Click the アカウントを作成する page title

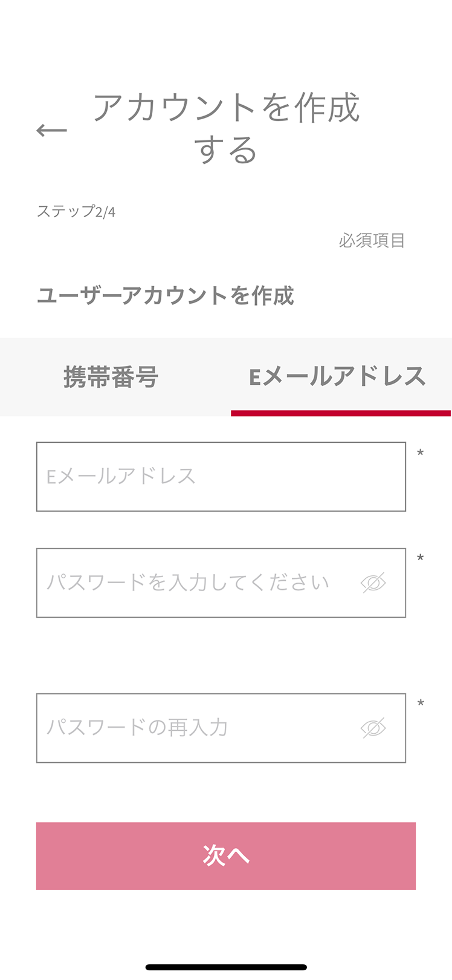[226, 128]
